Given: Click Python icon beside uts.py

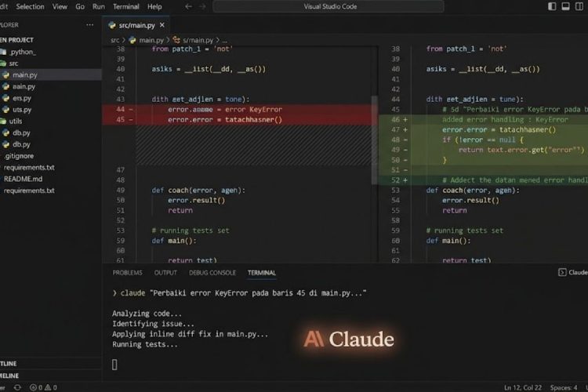Looking at the screenshot, I should click(x=6, y=110).
